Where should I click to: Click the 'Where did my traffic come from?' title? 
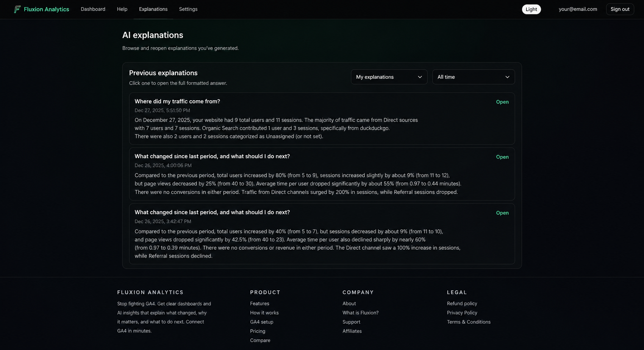(177, 101)
